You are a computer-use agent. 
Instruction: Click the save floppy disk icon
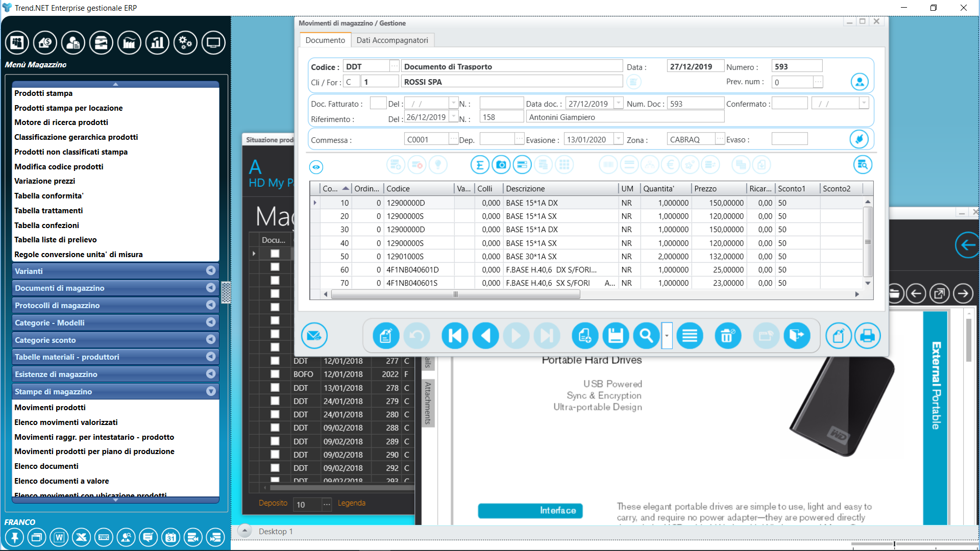pos(616,336)
